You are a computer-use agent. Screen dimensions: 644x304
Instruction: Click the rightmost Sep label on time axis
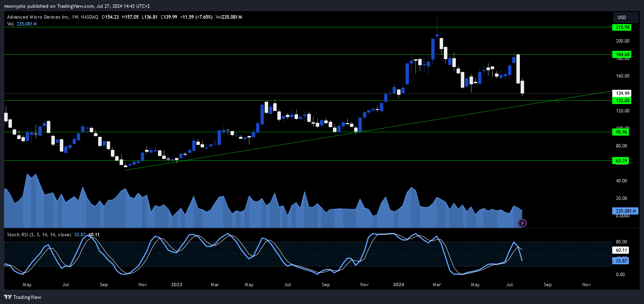[x=548, y=285]
